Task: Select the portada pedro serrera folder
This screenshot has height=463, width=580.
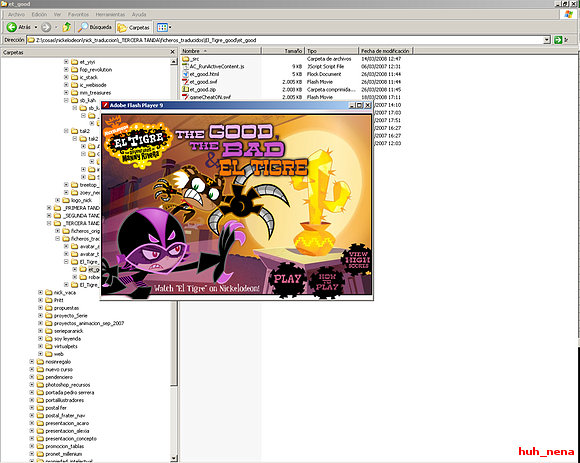Action: pos(65,392)
